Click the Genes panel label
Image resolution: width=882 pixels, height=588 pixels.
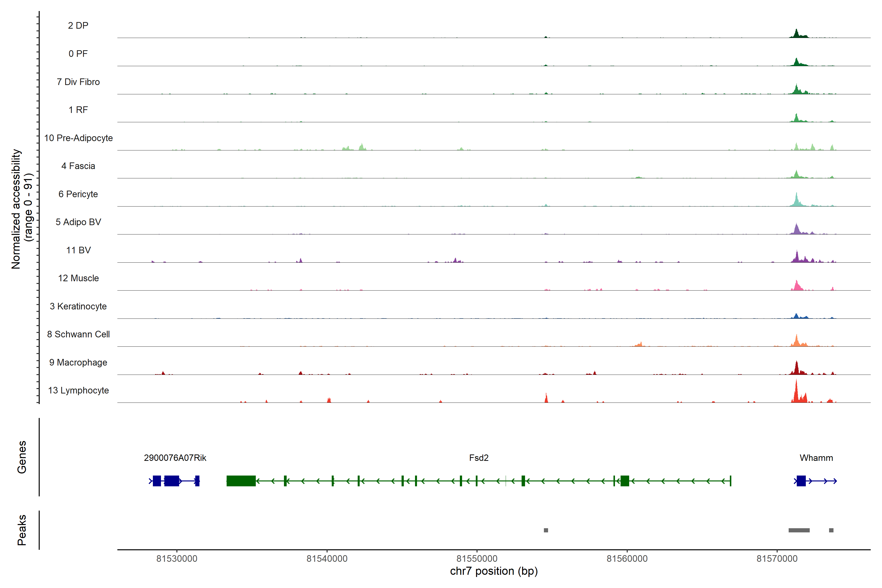click(x=22, y=457)
